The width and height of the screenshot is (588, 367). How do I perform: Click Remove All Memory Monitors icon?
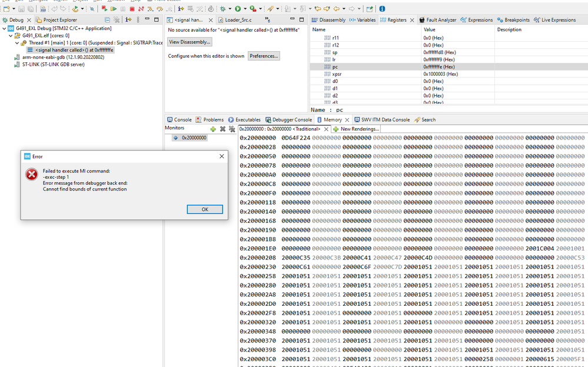[232, 129]
